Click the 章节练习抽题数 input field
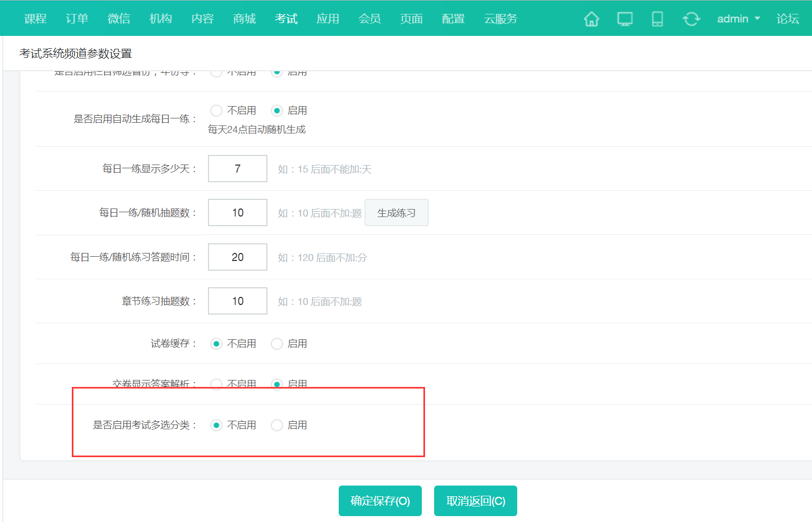The height and width of the screenshot is (522, 812). pos(237,301)
